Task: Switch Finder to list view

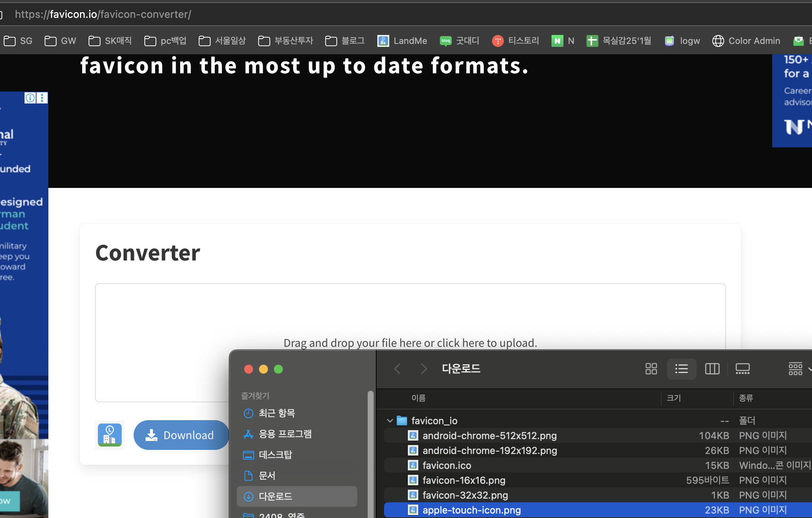Action: coord(681,369)
